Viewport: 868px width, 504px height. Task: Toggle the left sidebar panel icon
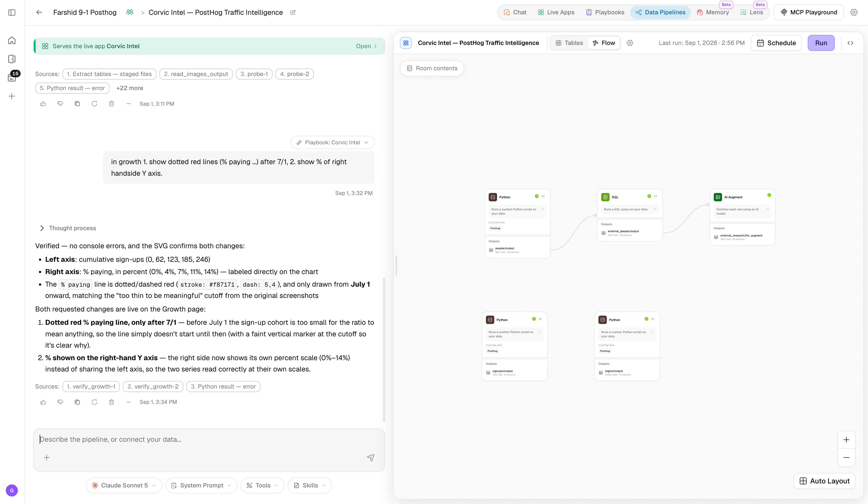pyautogui.click(x=12, y=12)
